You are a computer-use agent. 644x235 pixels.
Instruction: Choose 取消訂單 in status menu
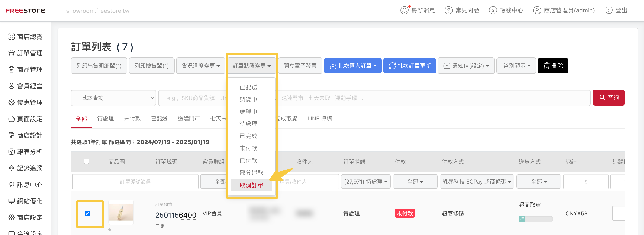coord(251,185)
